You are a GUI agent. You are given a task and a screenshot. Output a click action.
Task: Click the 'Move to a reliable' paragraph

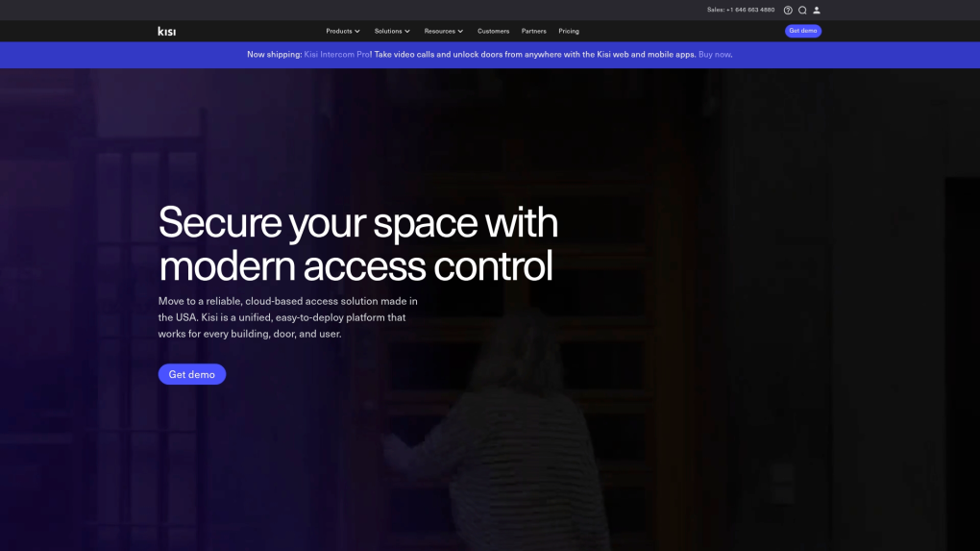pyautogui.click(x=287, y=317)
